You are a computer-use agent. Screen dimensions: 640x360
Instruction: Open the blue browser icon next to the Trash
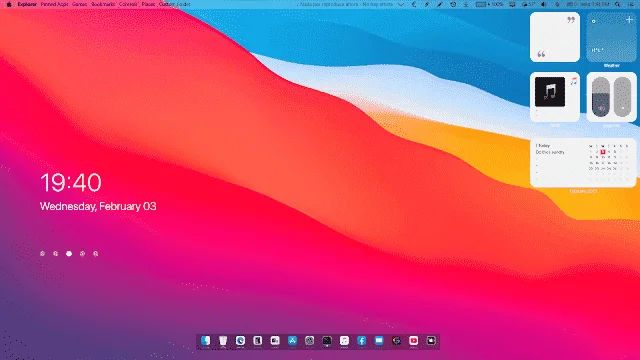click(x=240, y=340)
